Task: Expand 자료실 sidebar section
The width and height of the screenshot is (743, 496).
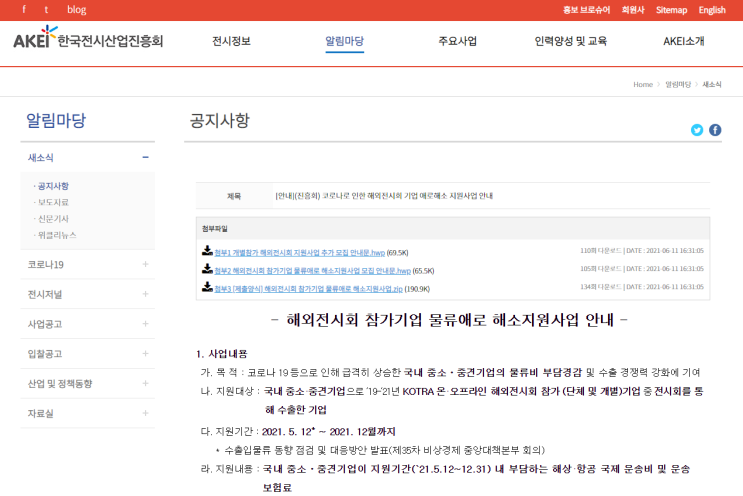Action: (145, 413)
